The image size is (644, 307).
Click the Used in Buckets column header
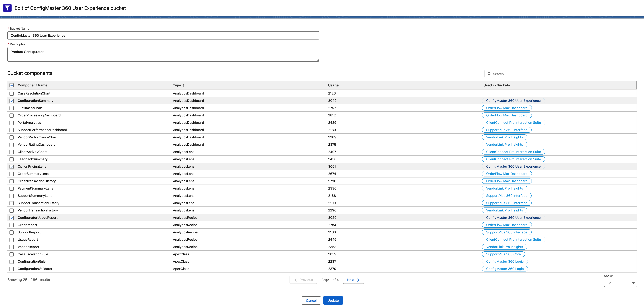(496, 85)
